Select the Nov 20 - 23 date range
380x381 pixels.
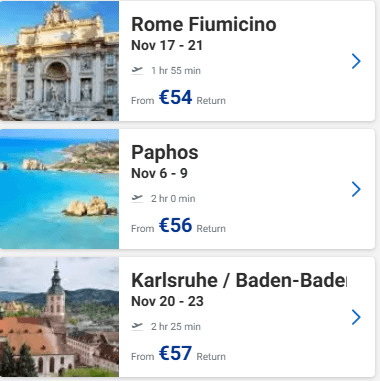(x=167, y=301)
